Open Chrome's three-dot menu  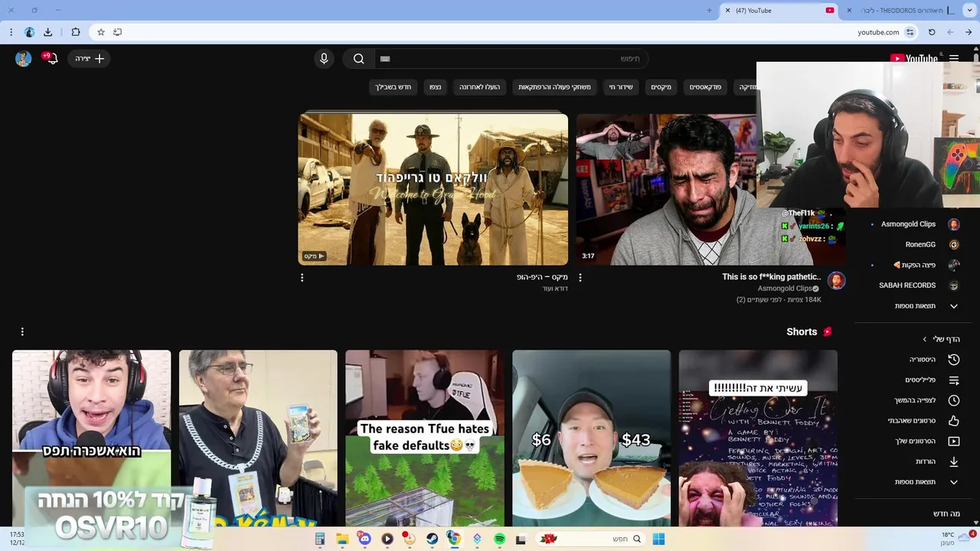click(11, 32)
